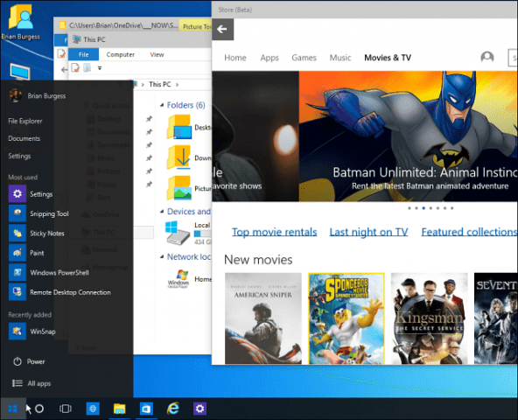This screenshot has width=518, height=420.
Task: Open Task View on the taskbar
Action: click(66, 409)
